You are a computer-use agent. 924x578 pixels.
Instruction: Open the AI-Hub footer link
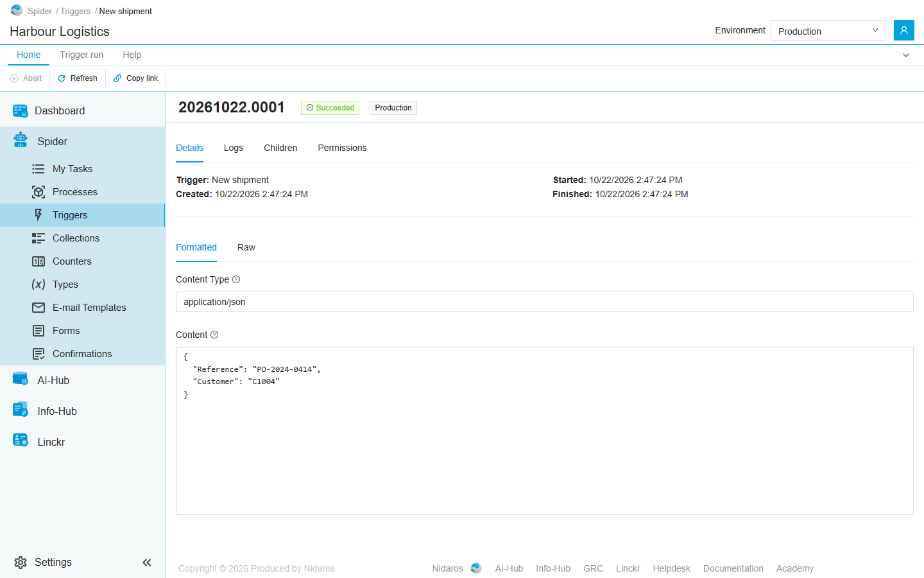[509, 568]
